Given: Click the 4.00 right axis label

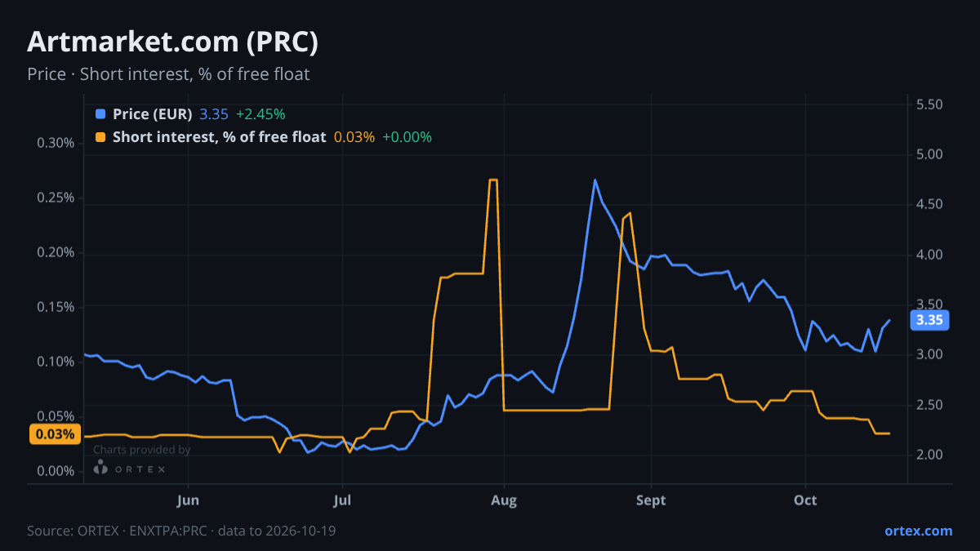Looking at the screenshot, I should pos(929,255).
